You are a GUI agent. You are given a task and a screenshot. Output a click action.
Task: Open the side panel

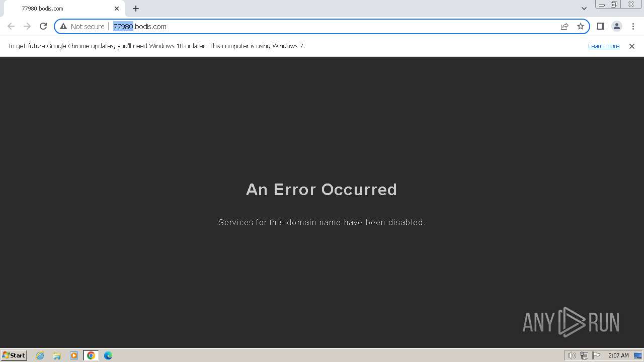600,26
